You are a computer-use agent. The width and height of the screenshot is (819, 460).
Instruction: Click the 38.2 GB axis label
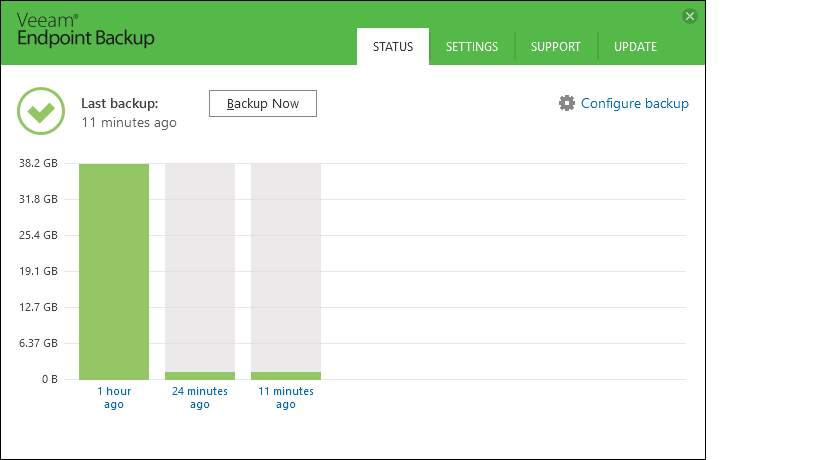point(39,164)
